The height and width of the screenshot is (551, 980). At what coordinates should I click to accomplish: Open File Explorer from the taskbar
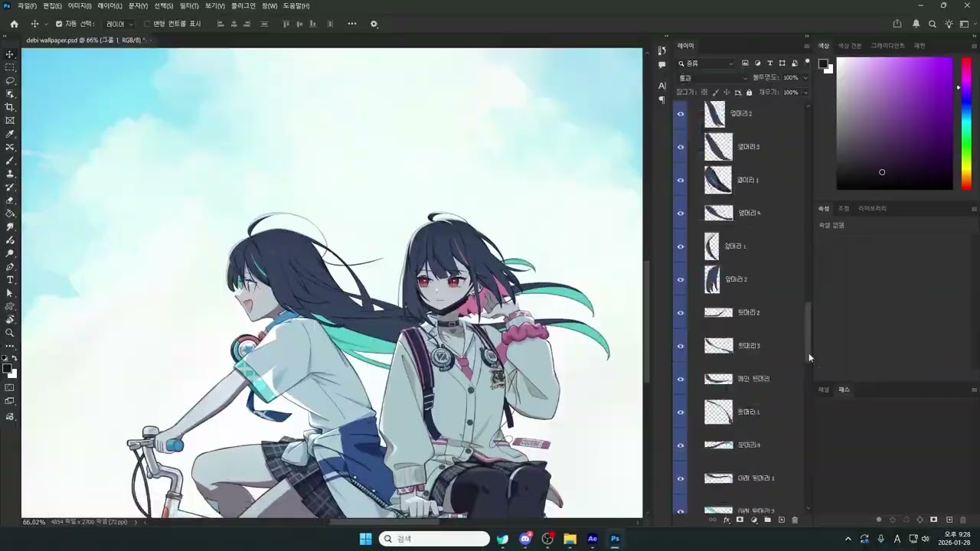pyautogui.click(x=570, y=539)
